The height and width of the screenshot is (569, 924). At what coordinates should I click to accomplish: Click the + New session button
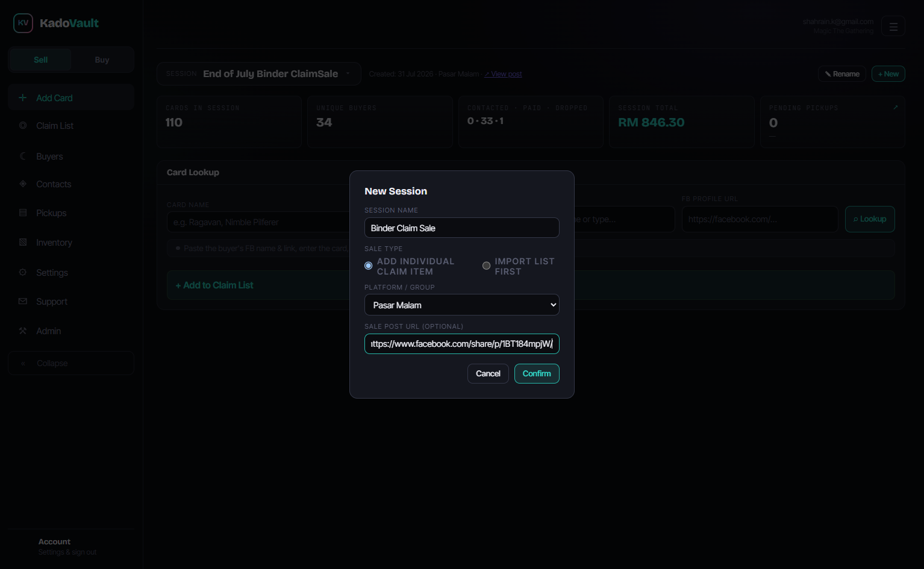point(888,73)
